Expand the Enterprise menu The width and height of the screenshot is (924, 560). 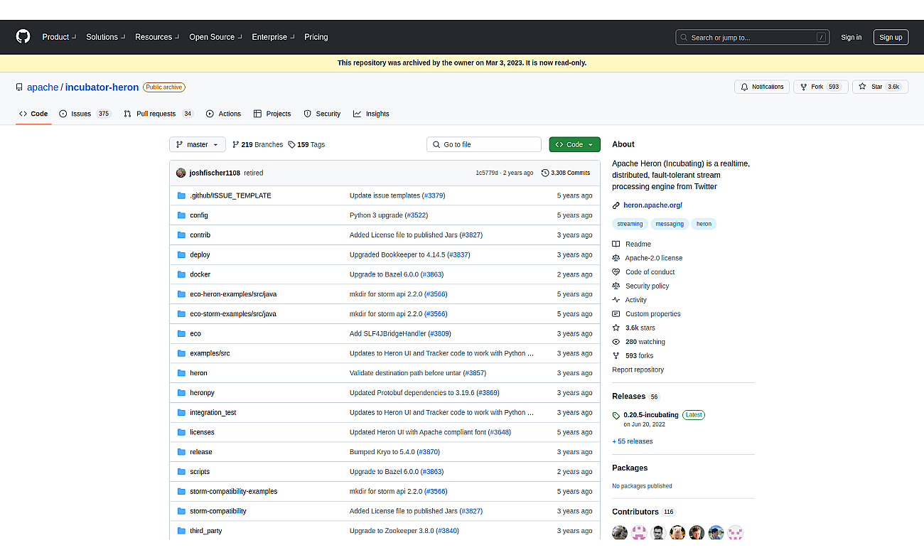point(273,37)
